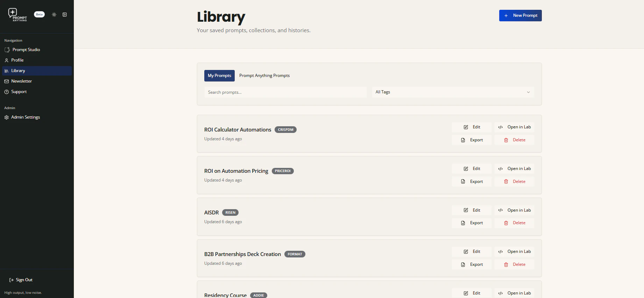
Task: Click the Prompt Anything logo
Action: (17, 15)
